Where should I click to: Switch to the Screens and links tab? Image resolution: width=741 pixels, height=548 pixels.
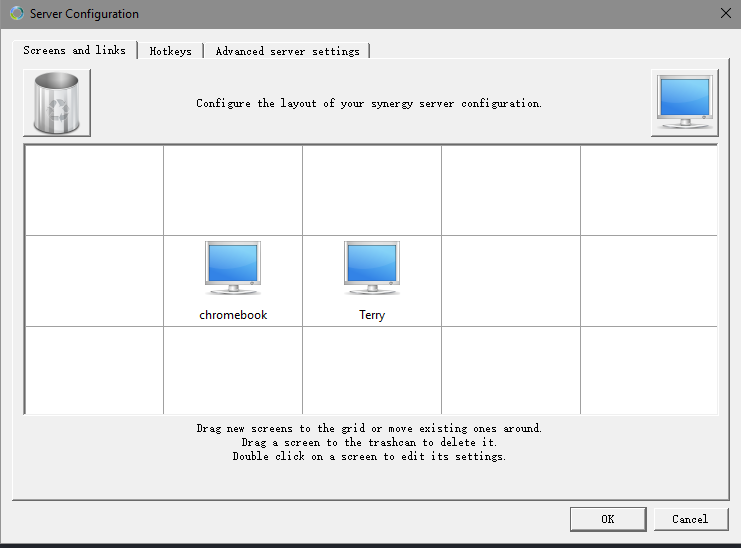(74, 50)
